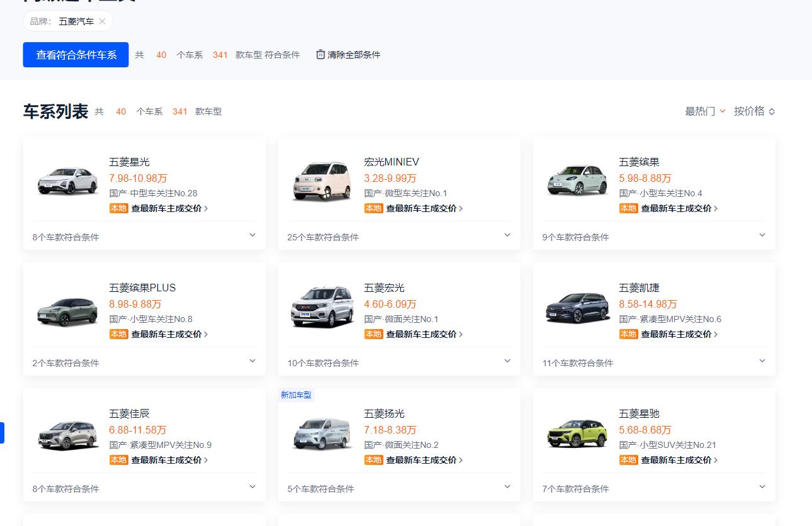The image size is (812, 526).
Task: Open the 五菱缤果PLUS car picture
Action: 67,308
